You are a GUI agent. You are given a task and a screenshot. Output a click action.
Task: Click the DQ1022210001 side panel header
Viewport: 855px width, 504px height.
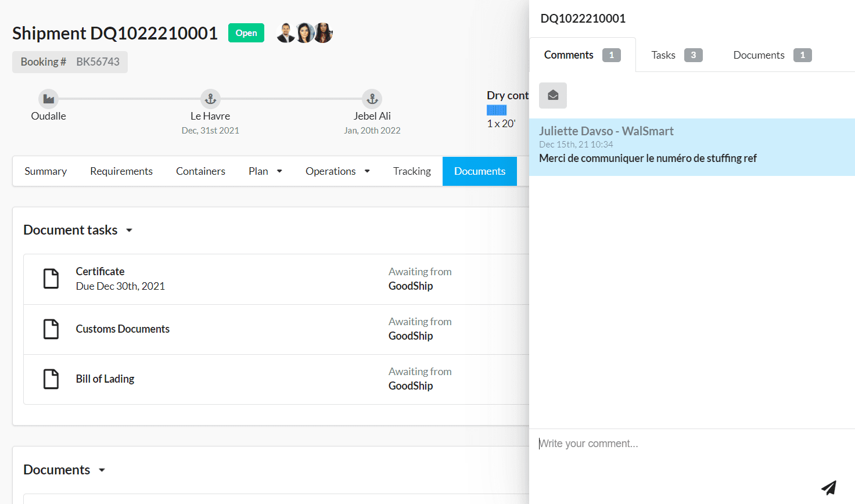583,19
